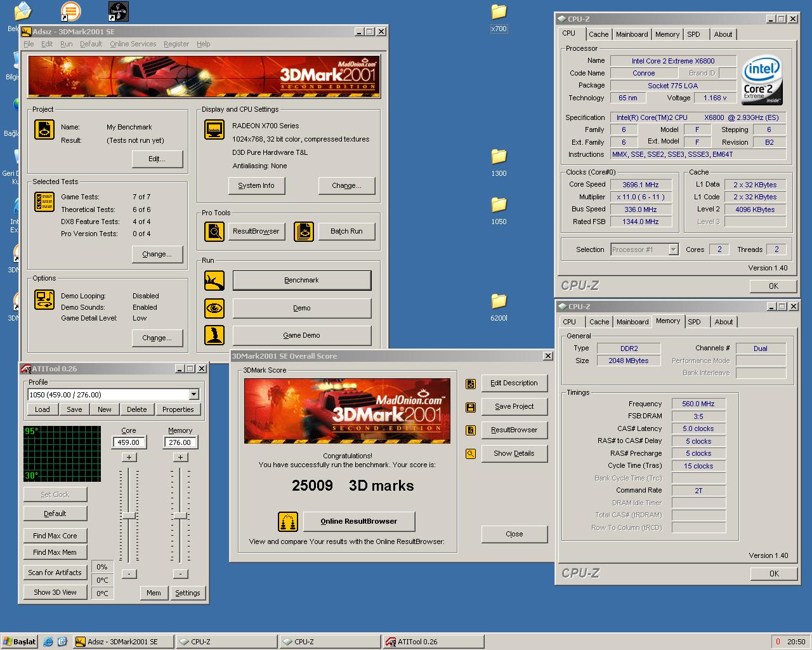812x650 pixels.
Task: Click the Delete button in ATITool profile
Action: [136, 409]
